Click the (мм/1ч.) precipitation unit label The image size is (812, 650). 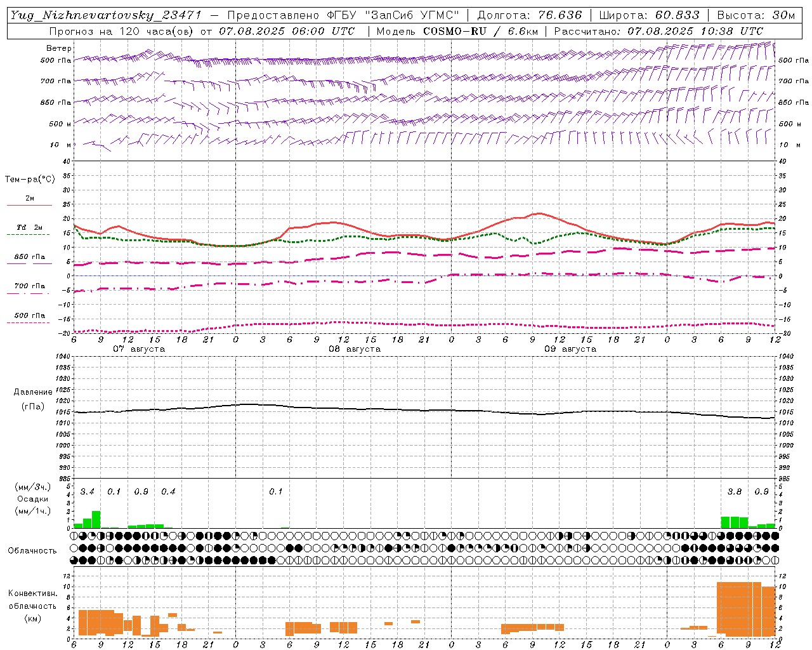[x=32, y=510]
